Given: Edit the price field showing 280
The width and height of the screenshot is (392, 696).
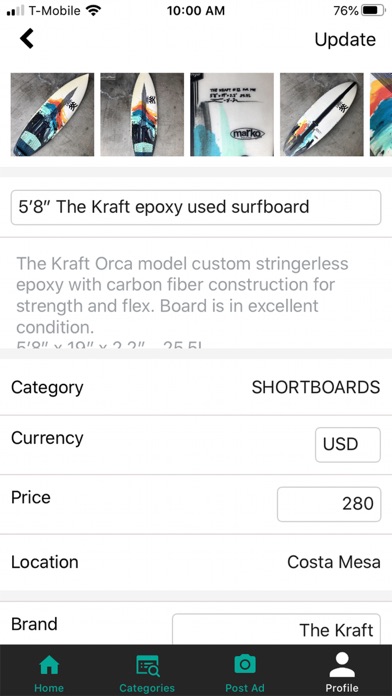Looking at the screenshot, I should 329,504.
